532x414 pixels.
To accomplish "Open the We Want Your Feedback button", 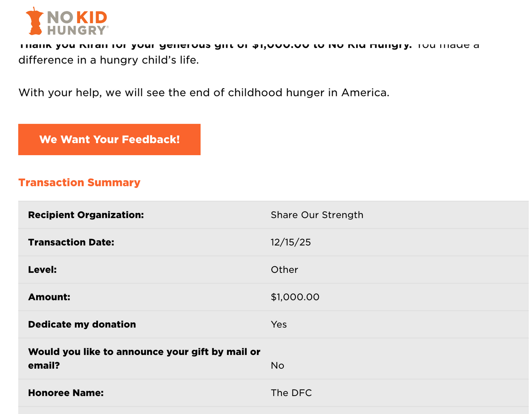I will pyautogui.click(x=109, y=139).
